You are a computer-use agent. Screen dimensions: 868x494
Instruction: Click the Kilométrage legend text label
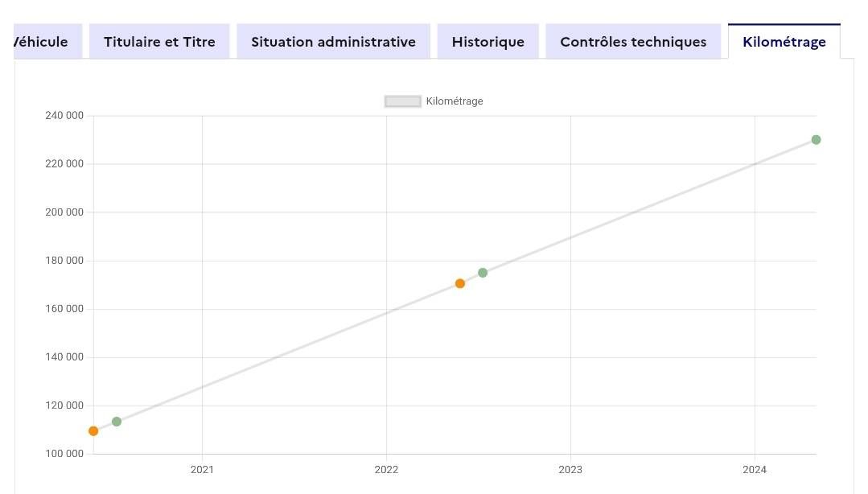pyautogui.click(x=455, y=101)
